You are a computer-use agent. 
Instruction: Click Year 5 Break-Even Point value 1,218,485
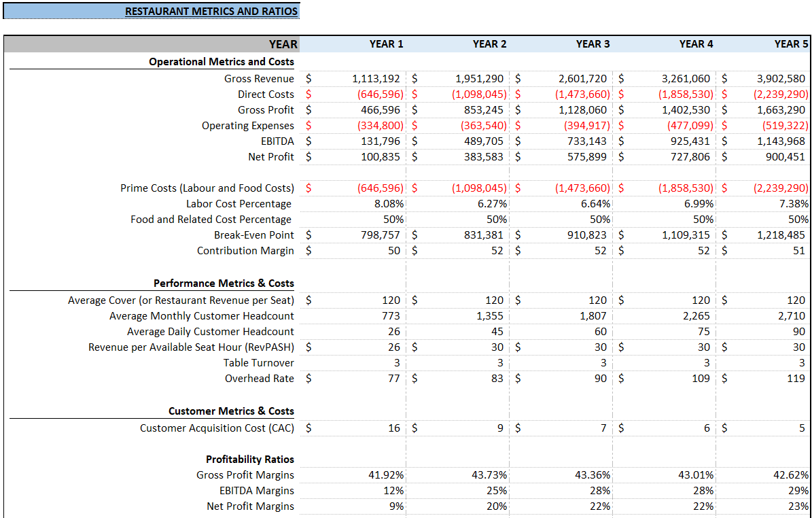[x=781, y=235]
